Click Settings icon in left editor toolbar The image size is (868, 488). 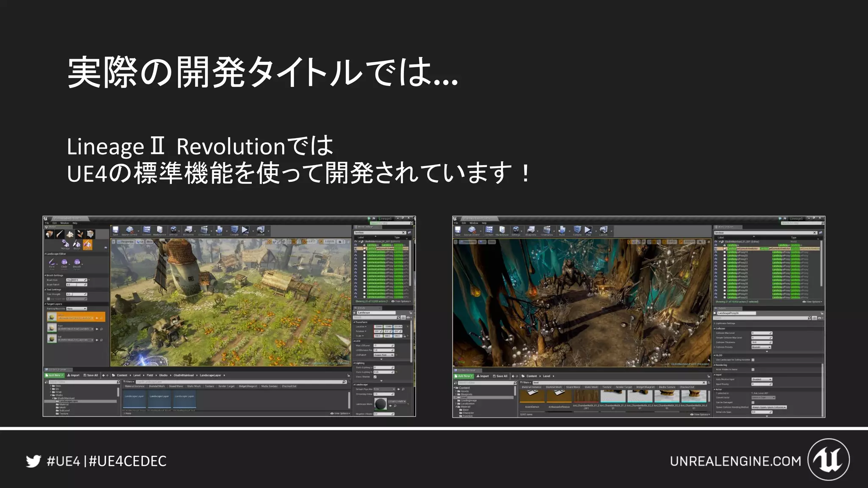[174, 231]
